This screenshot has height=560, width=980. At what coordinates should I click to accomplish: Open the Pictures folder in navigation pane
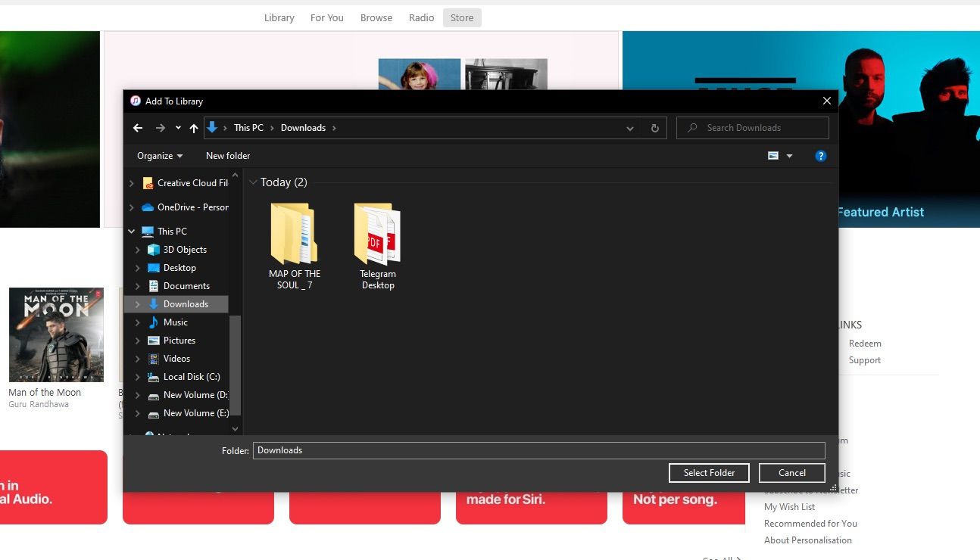click(x=181, y=340)
